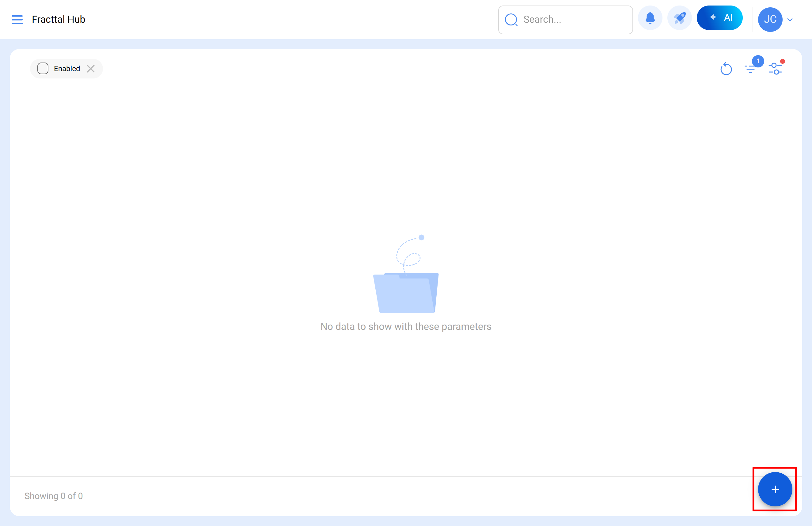Add a new record with plus button

(x=775, y=489)
